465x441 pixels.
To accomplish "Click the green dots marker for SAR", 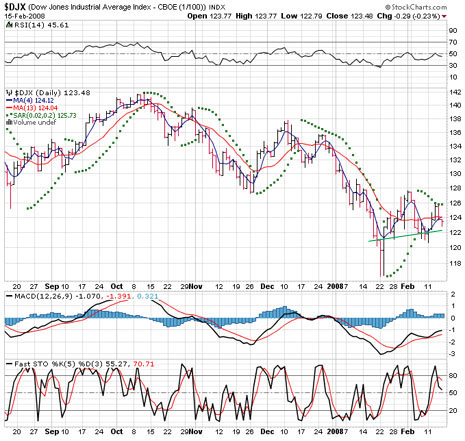I will tap(9, 115).
